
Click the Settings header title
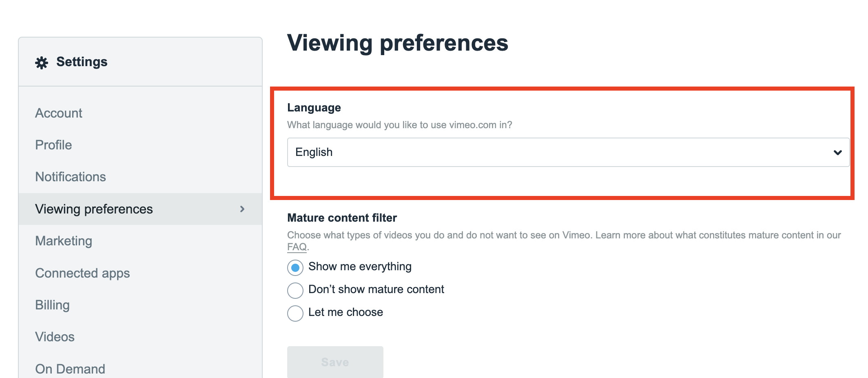[x=82, y=62]
